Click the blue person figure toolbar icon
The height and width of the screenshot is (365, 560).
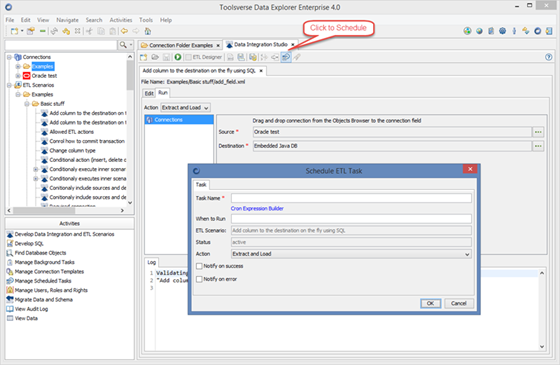[514, 31]
